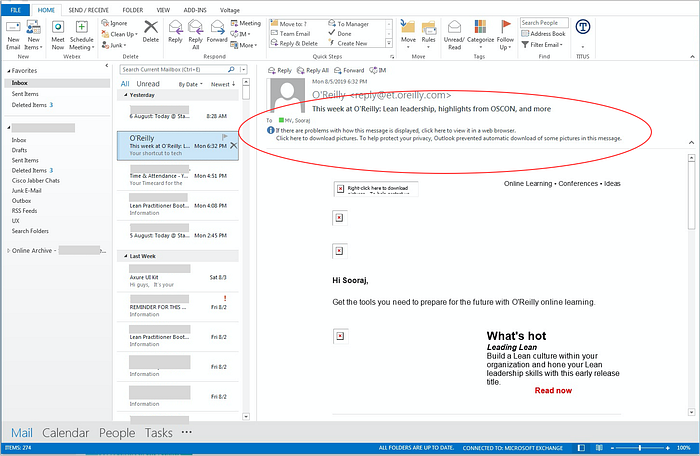Collapse the folder pane arrow
700x456 pixels.
pyautogui.click(x=107, y=66)
